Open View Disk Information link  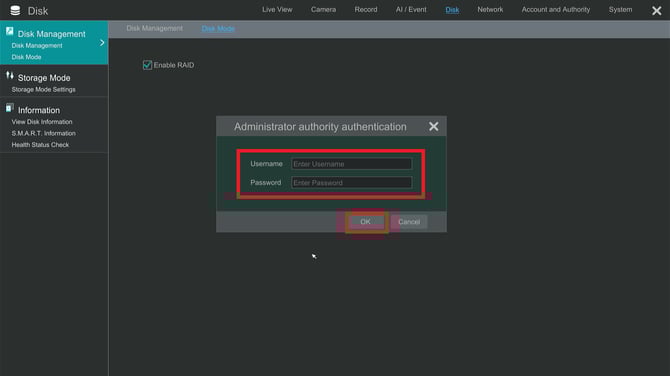[42, 122]
